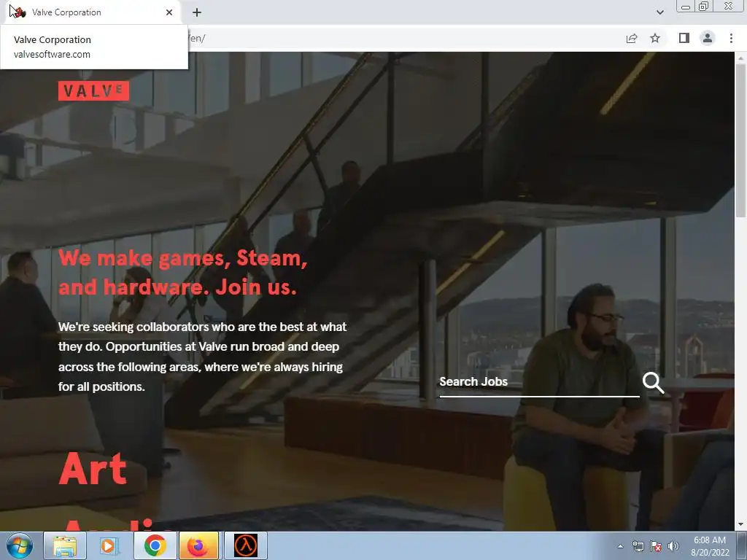Open Chrome three-dot menu
Image resolution: width=747 pixels, height=560 pixels.
click(731, 38)
